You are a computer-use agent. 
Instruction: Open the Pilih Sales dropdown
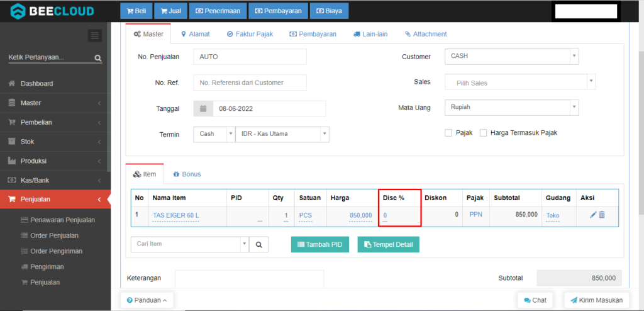(x=520, y=82)
